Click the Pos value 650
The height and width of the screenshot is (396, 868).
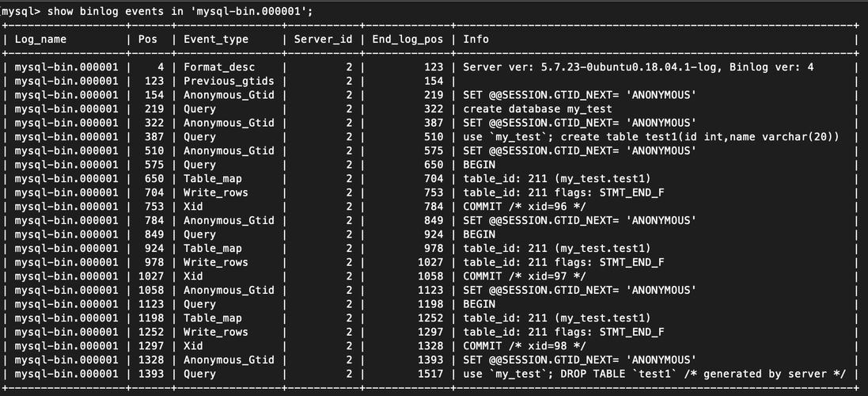click(x=154, y=179)
